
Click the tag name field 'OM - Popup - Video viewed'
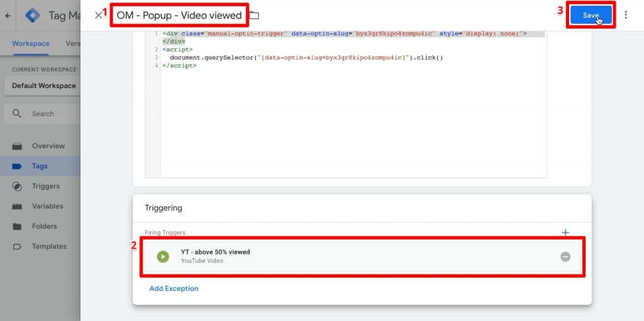tap(179, 16)
